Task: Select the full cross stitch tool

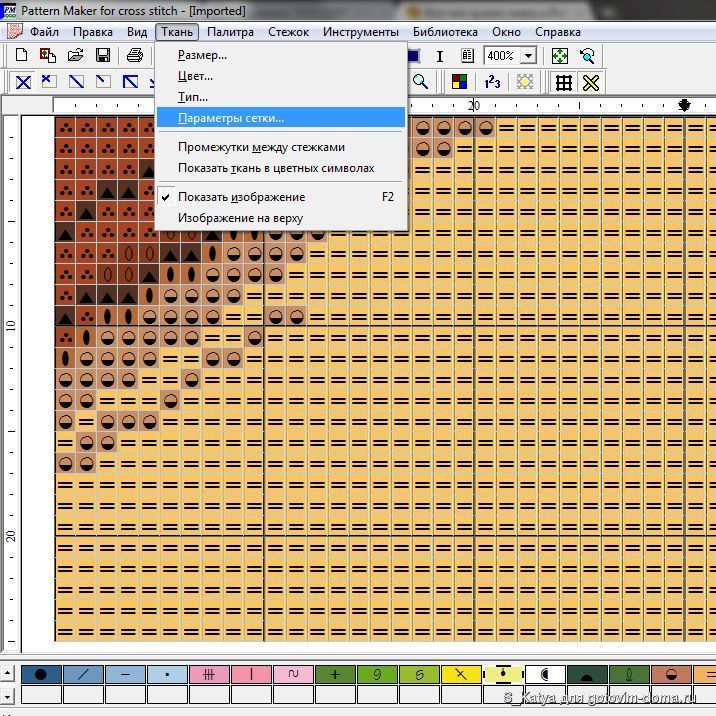Action: tap(23, 82)
